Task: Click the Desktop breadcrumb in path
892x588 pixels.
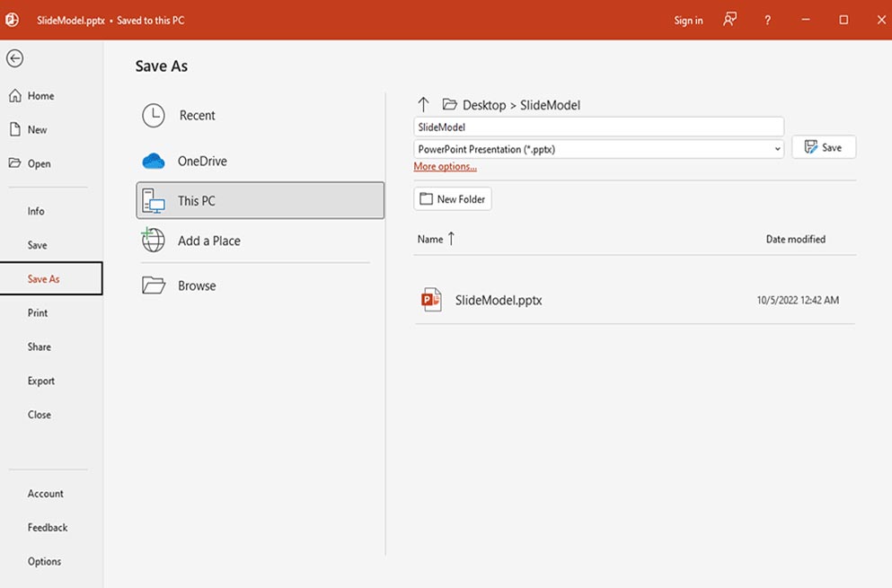Action: pos(484,105)
